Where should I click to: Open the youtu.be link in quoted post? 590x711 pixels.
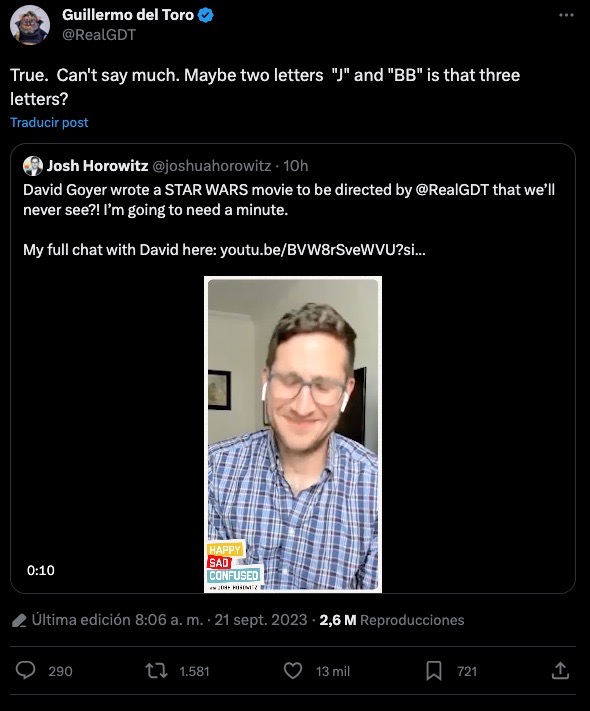pos(322,250)
